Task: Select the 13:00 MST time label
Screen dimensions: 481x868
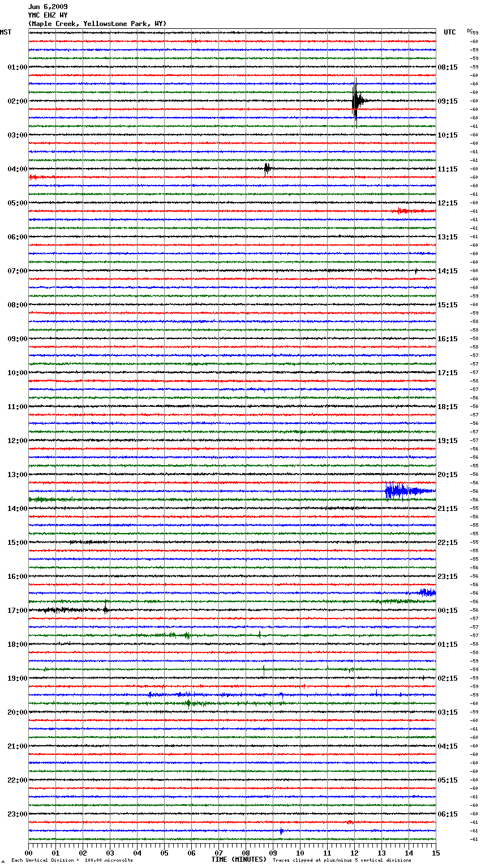Action: pos(18,475)
